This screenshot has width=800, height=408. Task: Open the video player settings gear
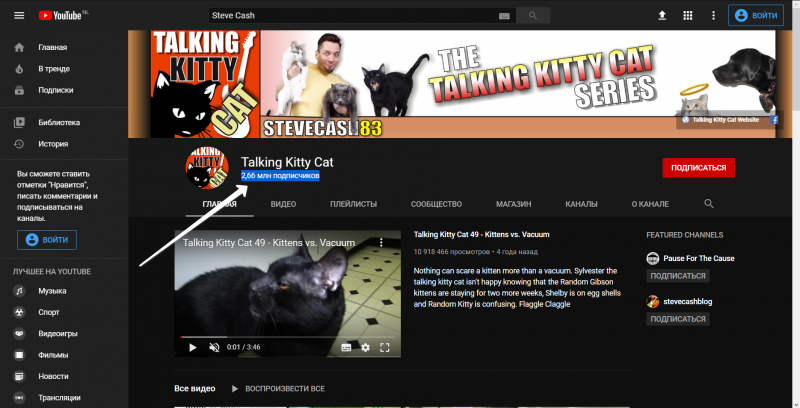coord(365,348)
